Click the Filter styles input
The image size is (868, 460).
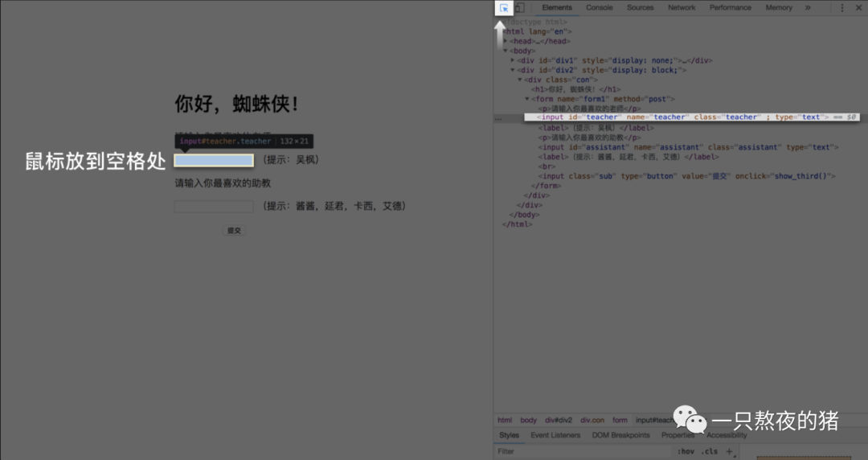581,451
